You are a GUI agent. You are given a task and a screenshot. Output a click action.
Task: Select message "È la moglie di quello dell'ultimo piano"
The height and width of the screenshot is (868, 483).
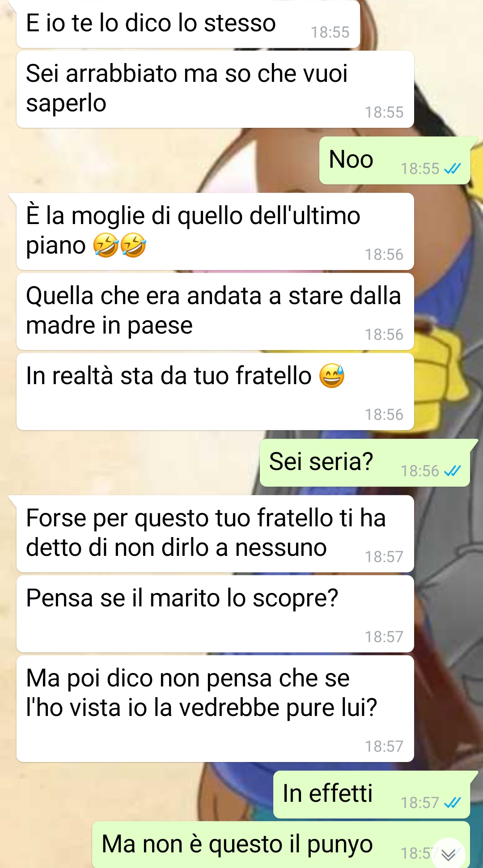click(x=215, y=232)
